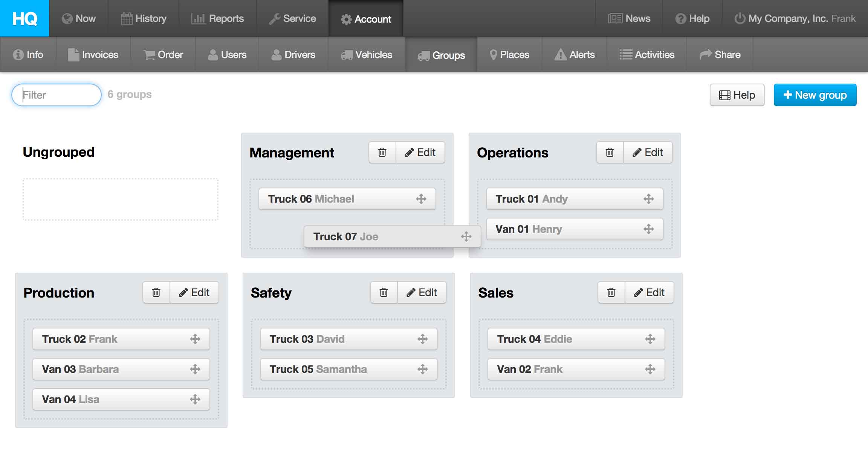Go to the History tab

point(144,18)
